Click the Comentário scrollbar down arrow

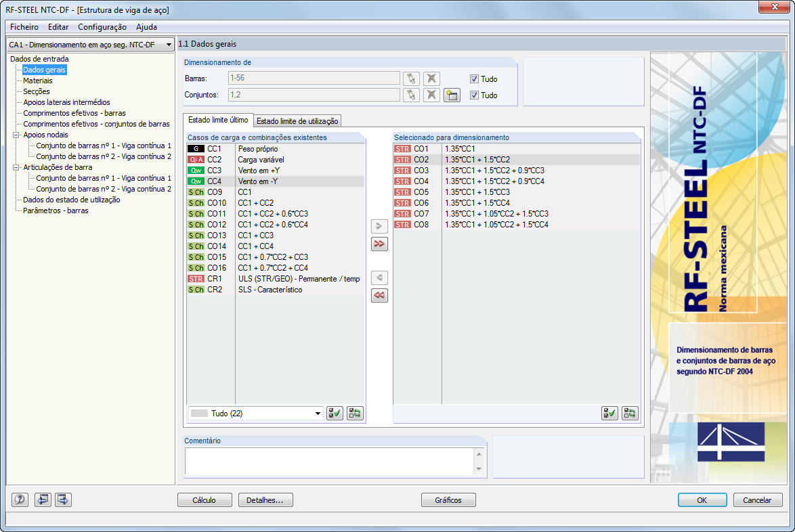click(479, 469)
